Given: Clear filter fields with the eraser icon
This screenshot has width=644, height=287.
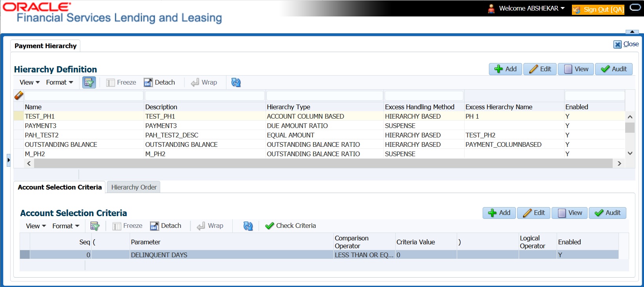Looking at the screenshot, I should 18,95.
